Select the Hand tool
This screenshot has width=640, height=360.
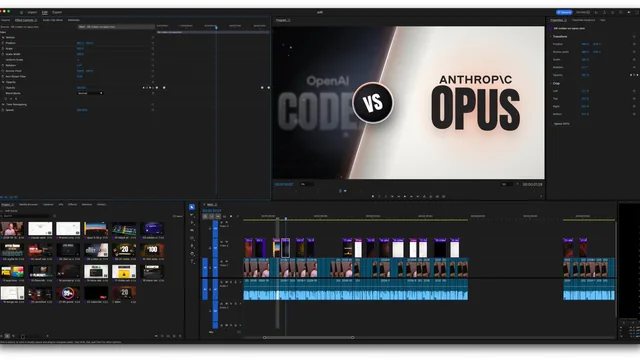pos(192,254)
